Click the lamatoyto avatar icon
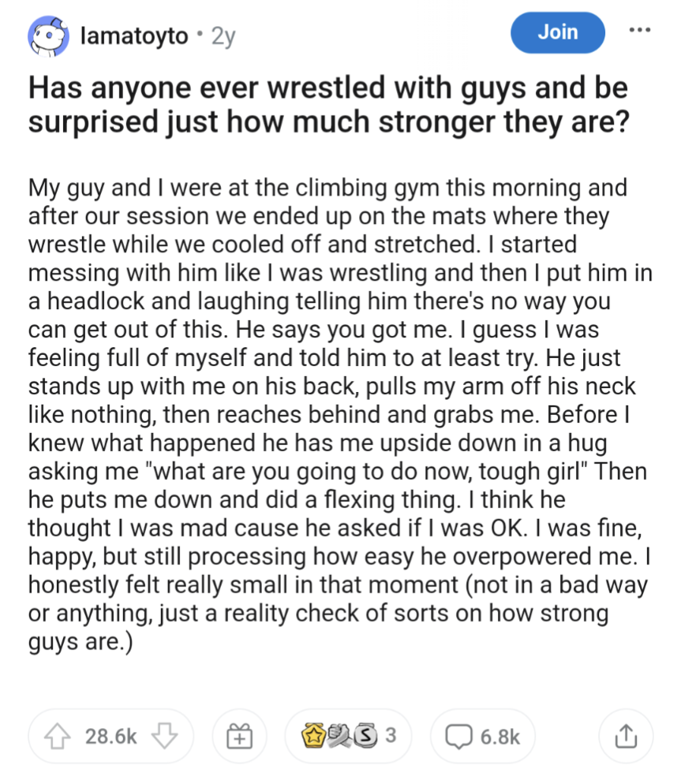681x784 pixels. [47, 35]
